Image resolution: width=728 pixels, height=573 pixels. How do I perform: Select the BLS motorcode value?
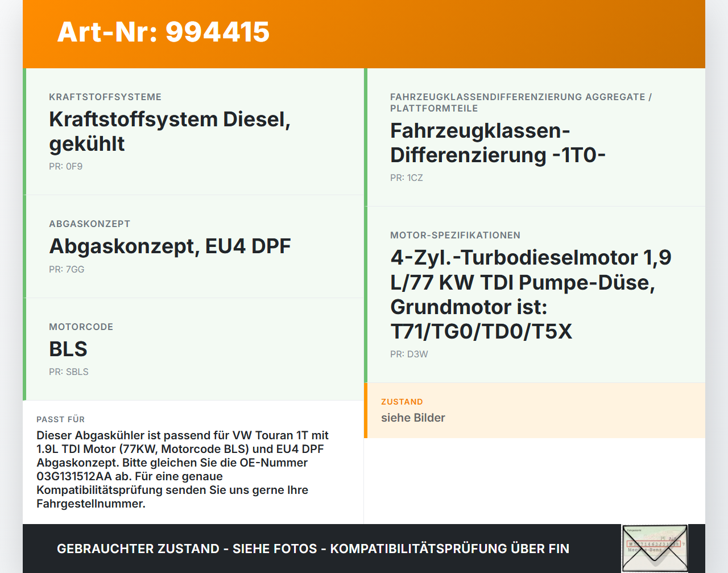pos(68,349)
